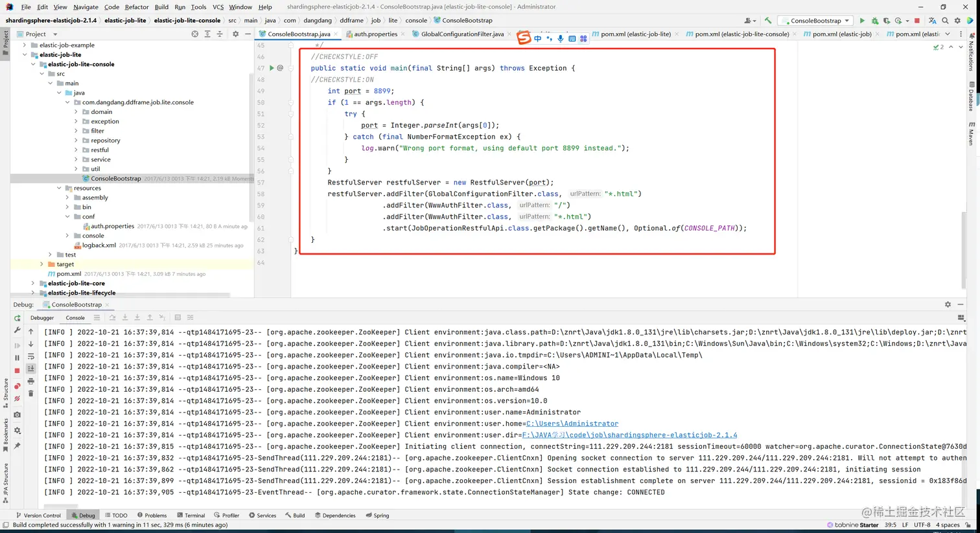Collapse the elastic-job-lite-console module
980x533 pixels.
click(33, 64)
